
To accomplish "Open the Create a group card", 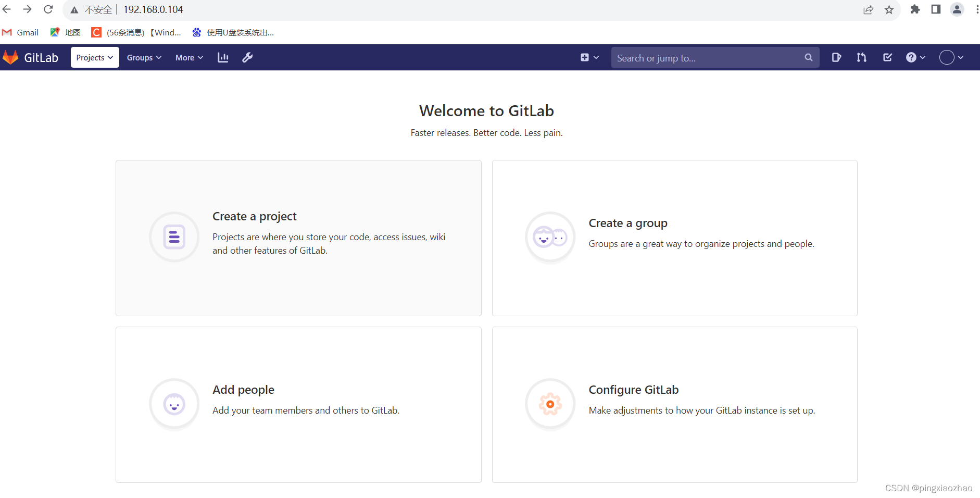I will coord(675,238).
